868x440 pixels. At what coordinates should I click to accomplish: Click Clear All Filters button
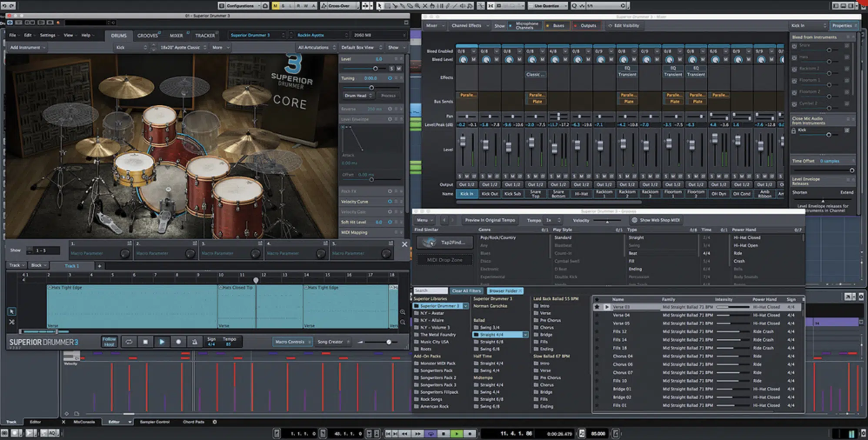[466, 291]
